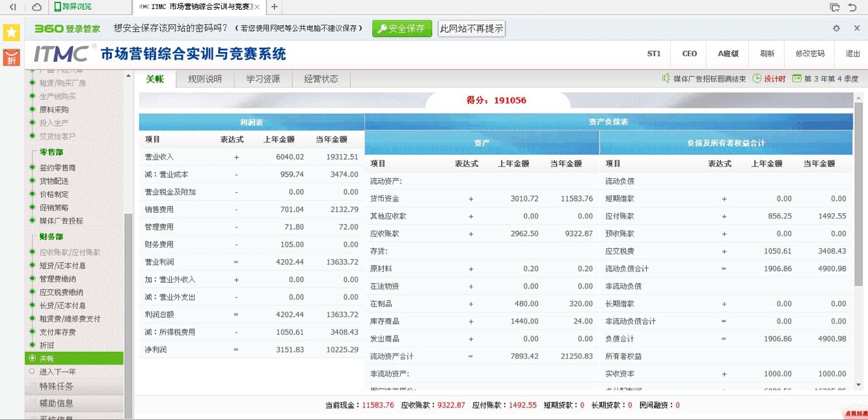This screenshot has height=420, width=868.
Task: Select 生产线购买 in sidebar
Action: [x=57, y=96]
